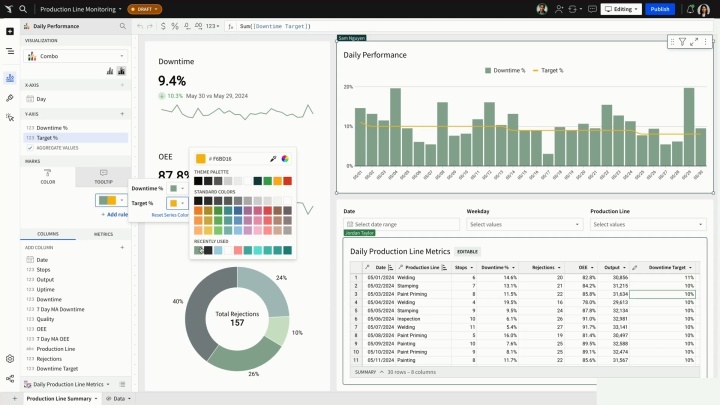The image size is (720, 405).
Task: Expand the Production Line Select values dropdown
Action: 647,224
